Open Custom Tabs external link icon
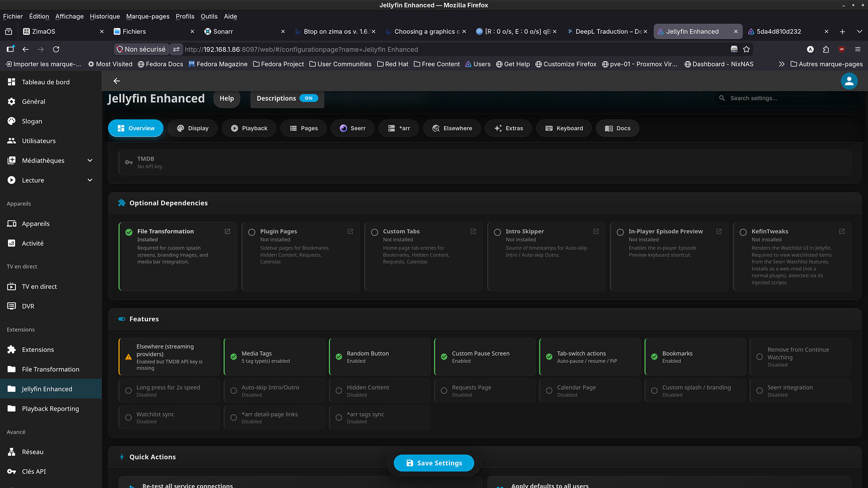 [473, 231]
